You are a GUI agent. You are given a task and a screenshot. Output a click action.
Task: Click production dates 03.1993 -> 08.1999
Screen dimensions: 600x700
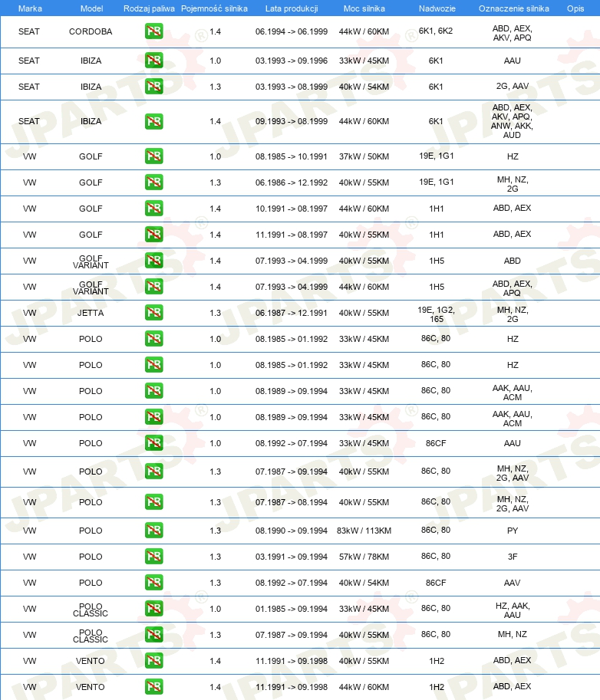[292, 87]
